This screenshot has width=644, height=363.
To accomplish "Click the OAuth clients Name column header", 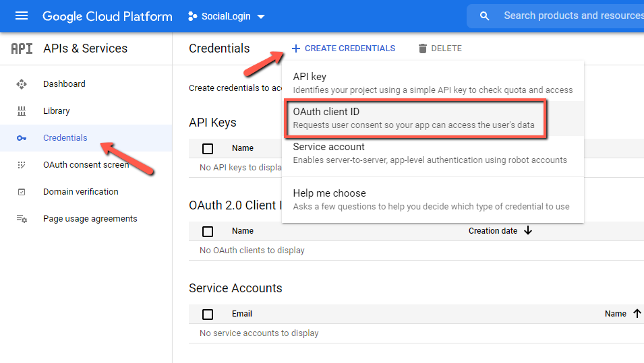I will click(x=242, y=231).
